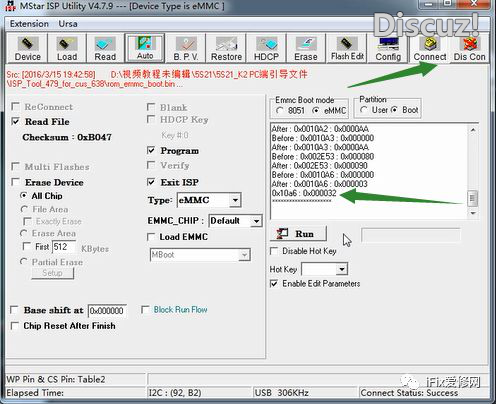Click the base shift 0x000000 field
496x404 pixels.
coord(107,311)
